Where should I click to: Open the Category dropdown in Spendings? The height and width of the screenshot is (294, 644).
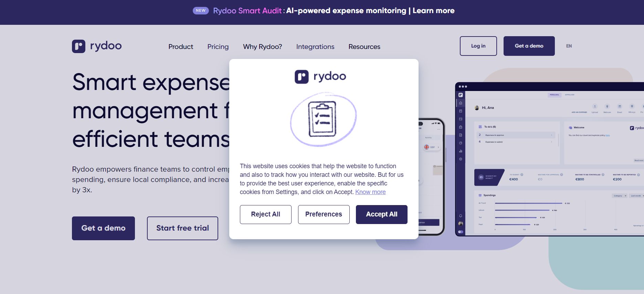click(620, 196)
